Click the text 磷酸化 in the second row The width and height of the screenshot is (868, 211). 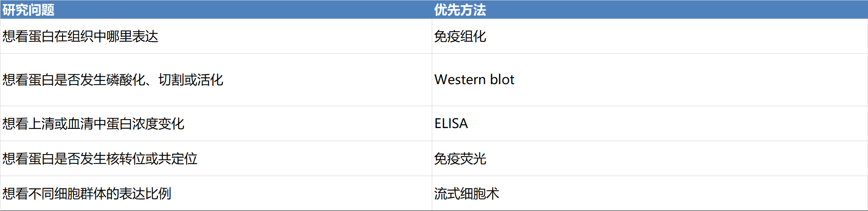coord(126,80)
